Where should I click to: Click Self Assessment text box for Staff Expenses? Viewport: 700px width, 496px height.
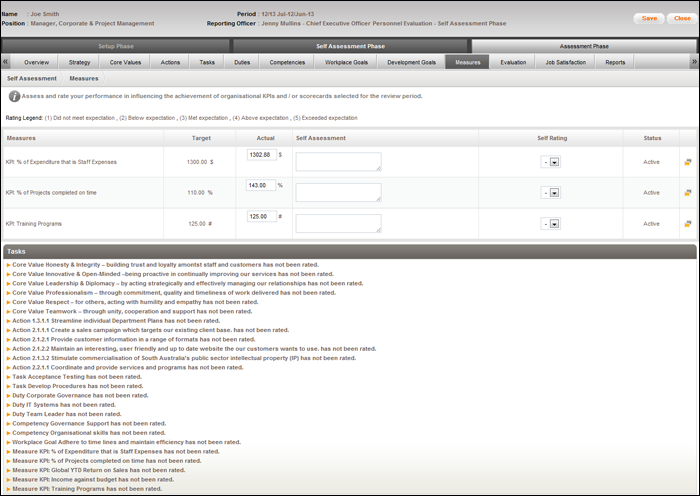[x=338, y=162]
